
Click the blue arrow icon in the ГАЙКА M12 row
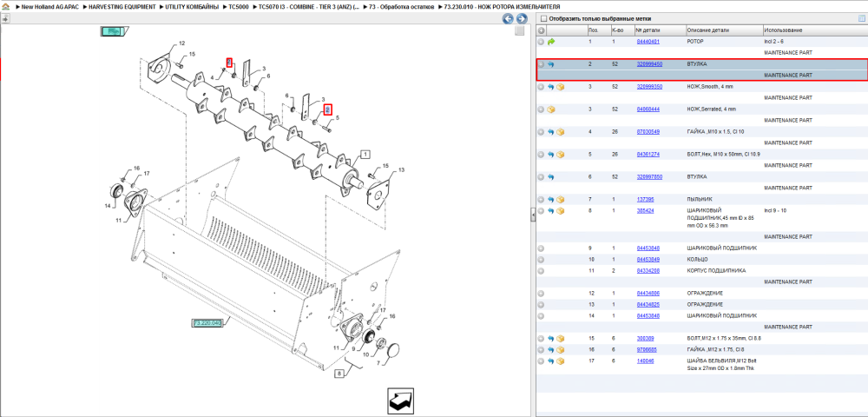point(551,349)
